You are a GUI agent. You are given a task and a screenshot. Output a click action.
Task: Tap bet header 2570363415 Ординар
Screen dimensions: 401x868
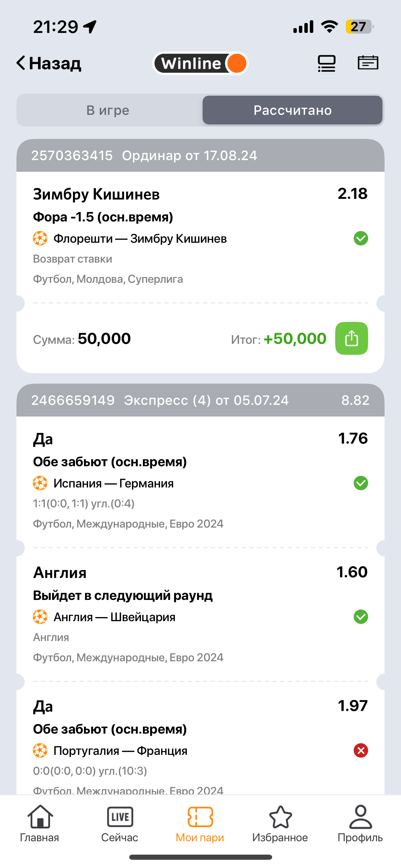(x=144, y=156)
